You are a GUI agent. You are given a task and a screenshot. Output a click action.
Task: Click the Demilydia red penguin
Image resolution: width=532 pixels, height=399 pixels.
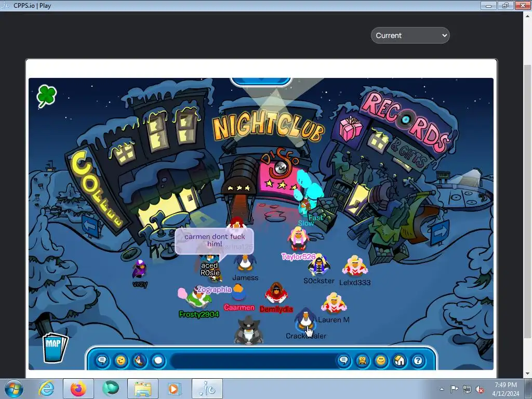click(x=276, y=293)
